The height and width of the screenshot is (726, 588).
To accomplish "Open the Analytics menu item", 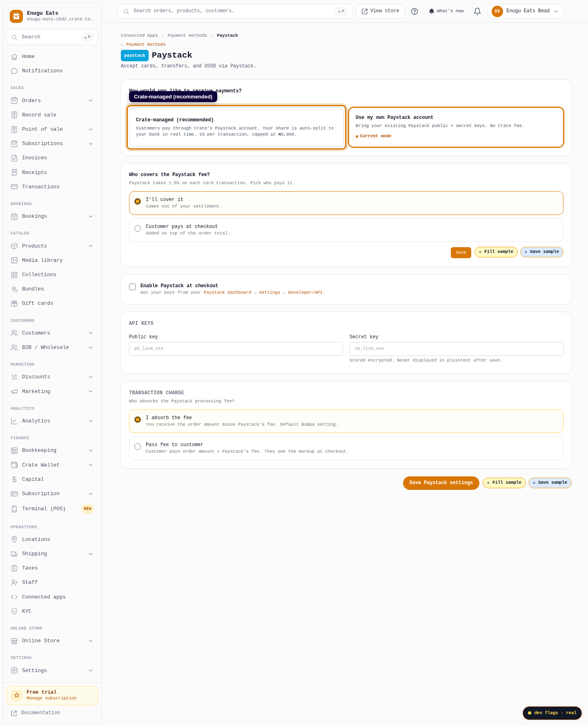I will pyautogui.click(x=52, y=421).
